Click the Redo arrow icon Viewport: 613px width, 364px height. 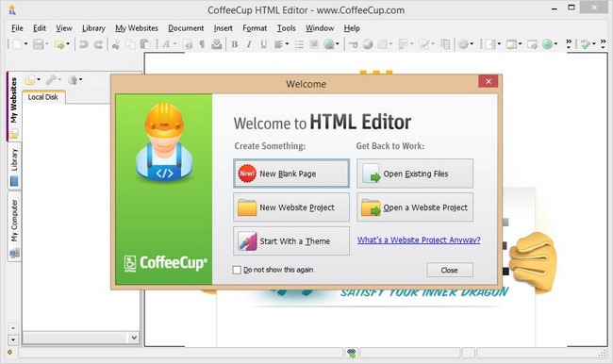point(98,44)
